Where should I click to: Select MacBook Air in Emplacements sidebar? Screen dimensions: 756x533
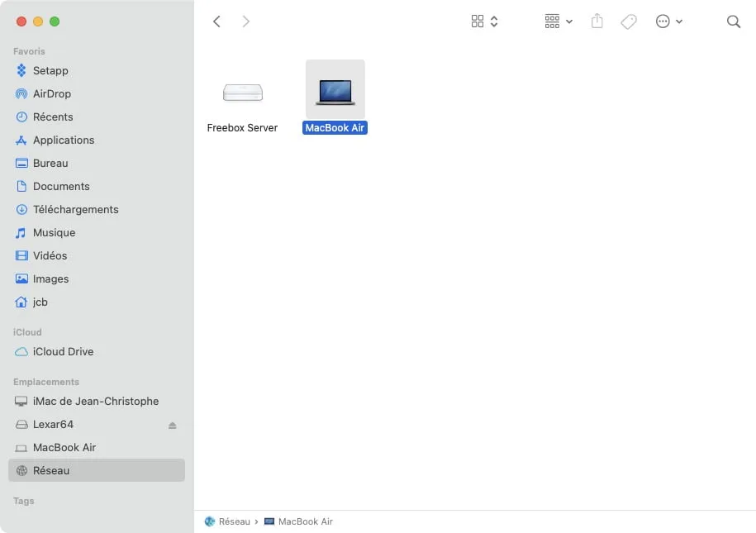point(97,448)
